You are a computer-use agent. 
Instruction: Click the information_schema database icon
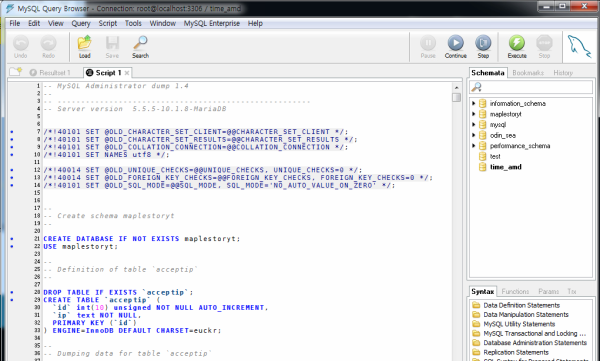click(483, 103)
